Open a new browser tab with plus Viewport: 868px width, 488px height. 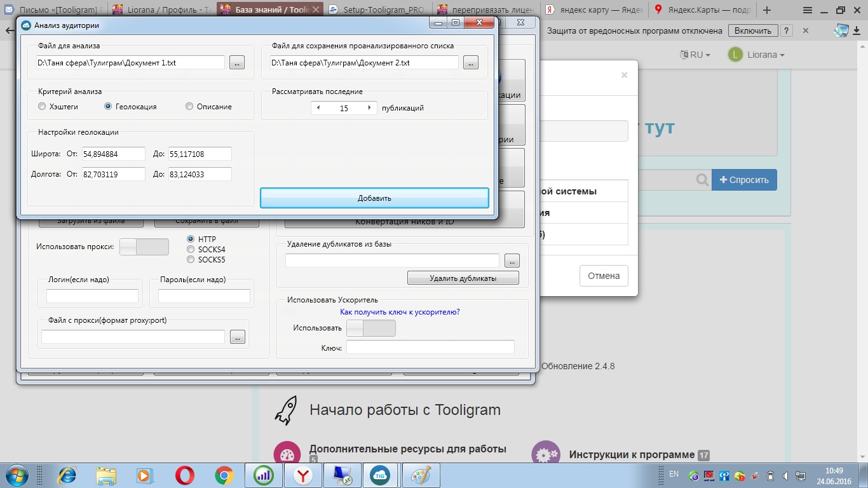click(767, 10)
